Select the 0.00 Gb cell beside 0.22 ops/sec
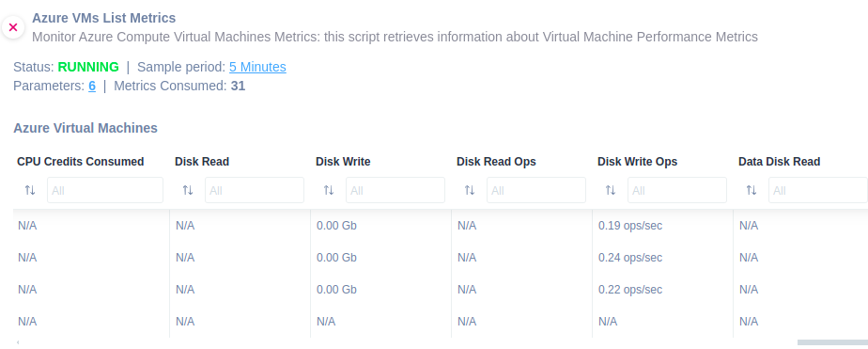This screenshot has height=349, width=868. point(336,290)
